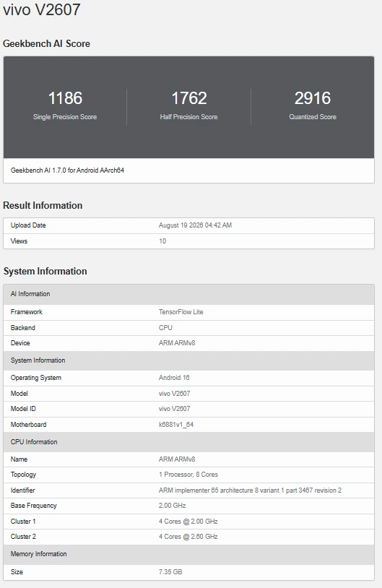Viewport: 382px width, 588px height.
Task: Select the 'Operating System' row label
Action: pos(36,378)
